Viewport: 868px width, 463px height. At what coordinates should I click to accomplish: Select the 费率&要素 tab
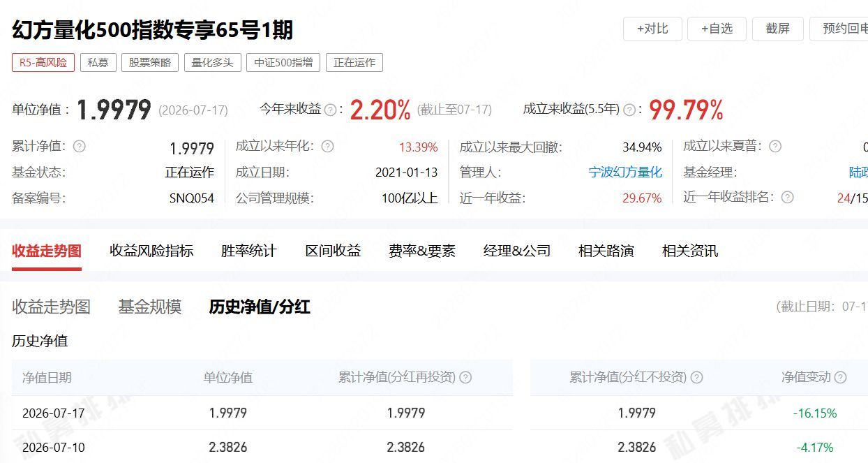[x=421, y=251]
